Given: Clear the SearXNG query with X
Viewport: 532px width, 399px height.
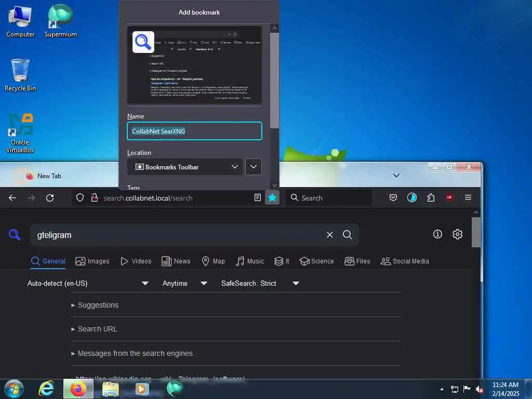Looking at the screenshot, I should 329,235.
